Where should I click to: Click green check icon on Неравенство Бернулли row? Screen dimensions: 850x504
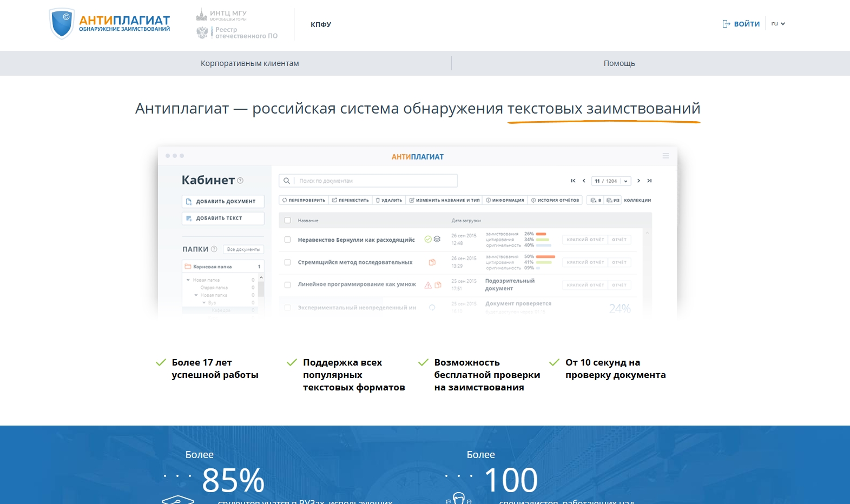click(428, 239)
